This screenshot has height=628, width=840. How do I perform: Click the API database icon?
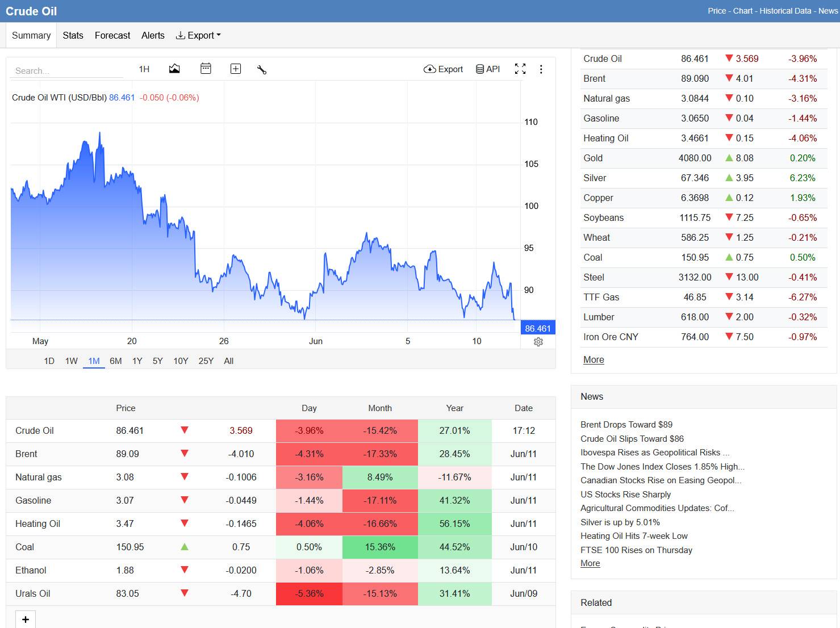point(488,69)
